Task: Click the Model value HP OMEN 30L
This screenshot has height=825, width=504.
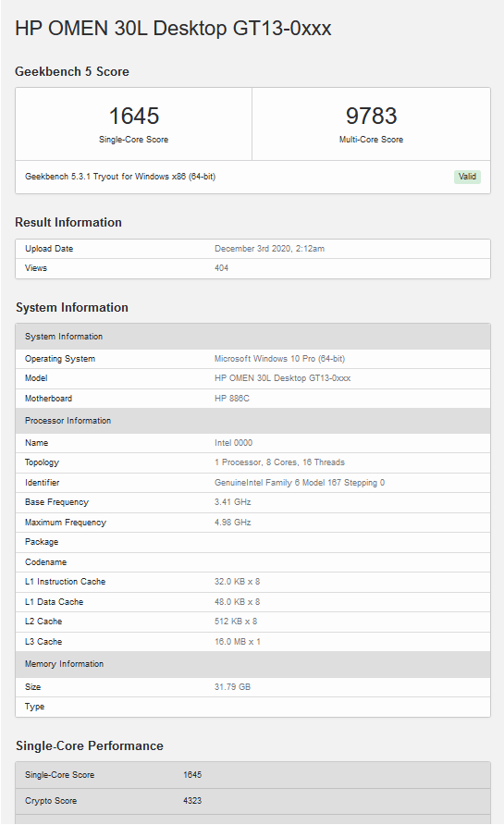Action: (282, 378)
